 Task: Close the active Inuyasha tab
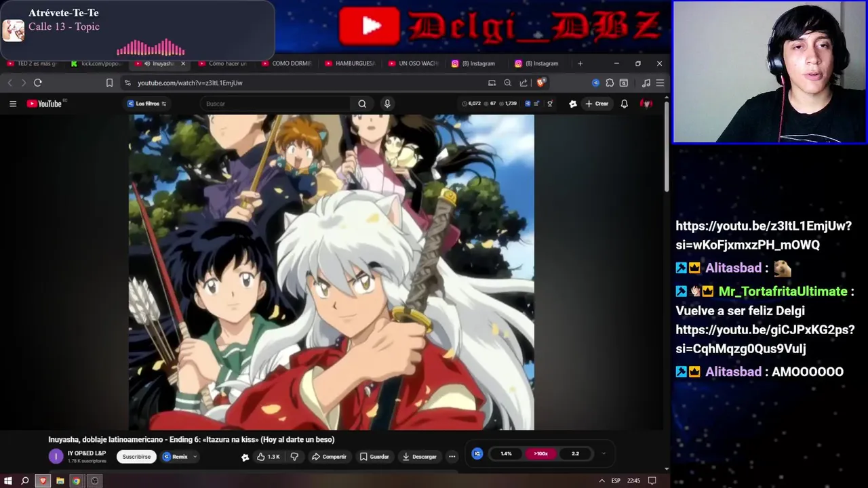pyautogui.click(x=182, y=63)
